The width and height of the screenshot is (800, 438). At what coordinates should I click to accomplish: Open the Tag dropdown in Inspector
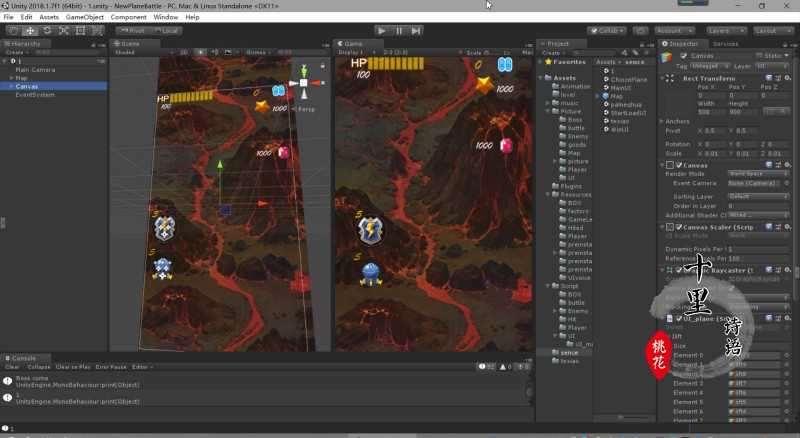click(709, 66)
